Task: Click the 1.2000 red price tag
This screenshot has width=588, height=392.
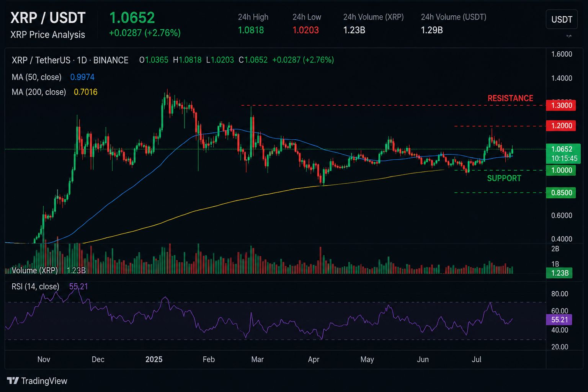Action: 561,126
